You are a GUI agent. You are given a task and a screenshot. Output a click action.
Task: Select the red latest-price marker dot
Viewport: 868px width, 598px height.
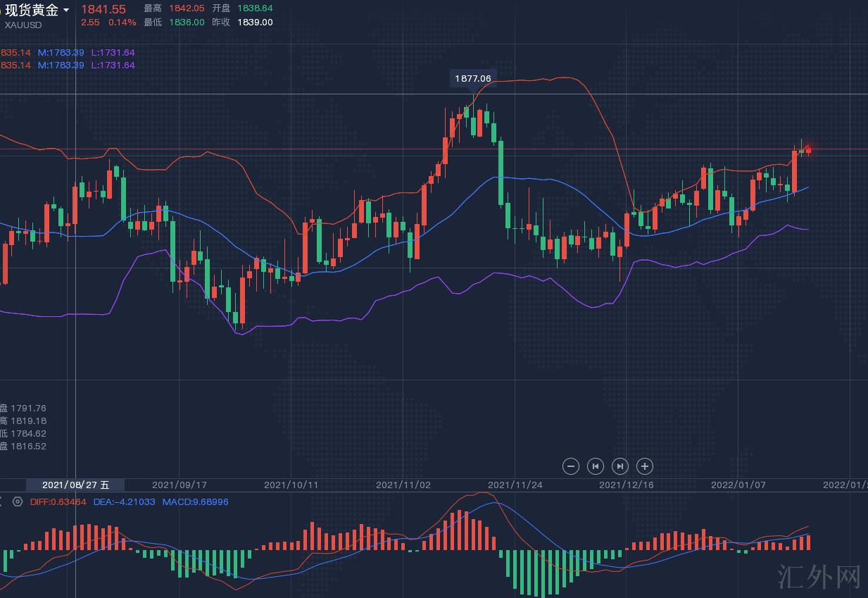click(808, 148)
